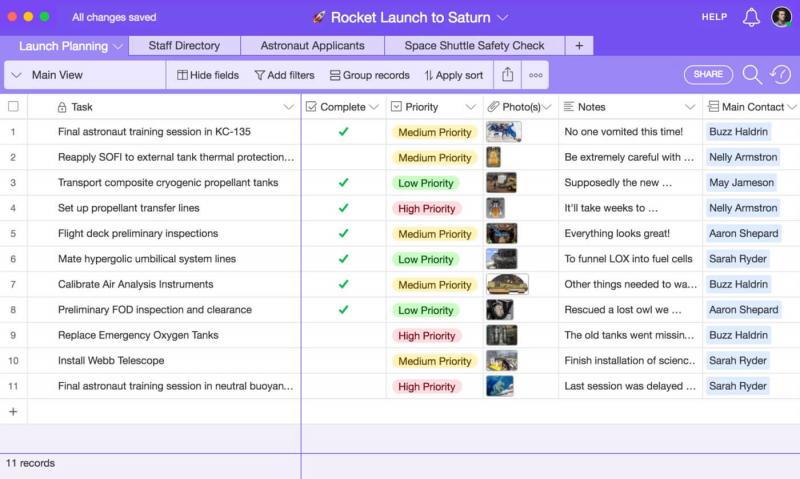Open the user profile avatar
The width and height of the screenshot is (800, 479).
pyautogui.click(x=781, y=17)
